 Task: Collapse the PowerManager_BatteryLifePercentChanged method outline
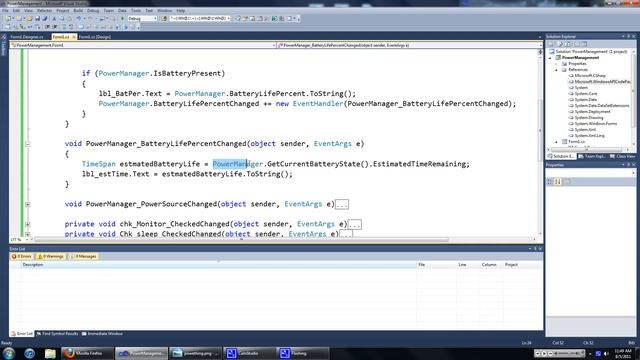[x=27, y=144]
